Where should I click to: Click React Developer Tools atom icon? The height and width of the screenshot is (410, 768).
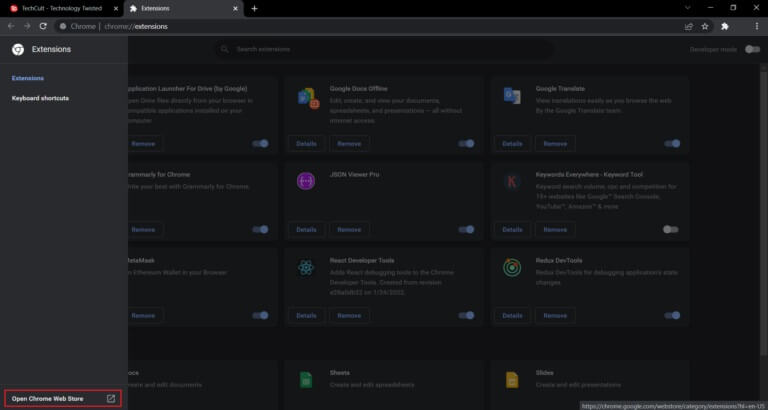pos(306,267)
